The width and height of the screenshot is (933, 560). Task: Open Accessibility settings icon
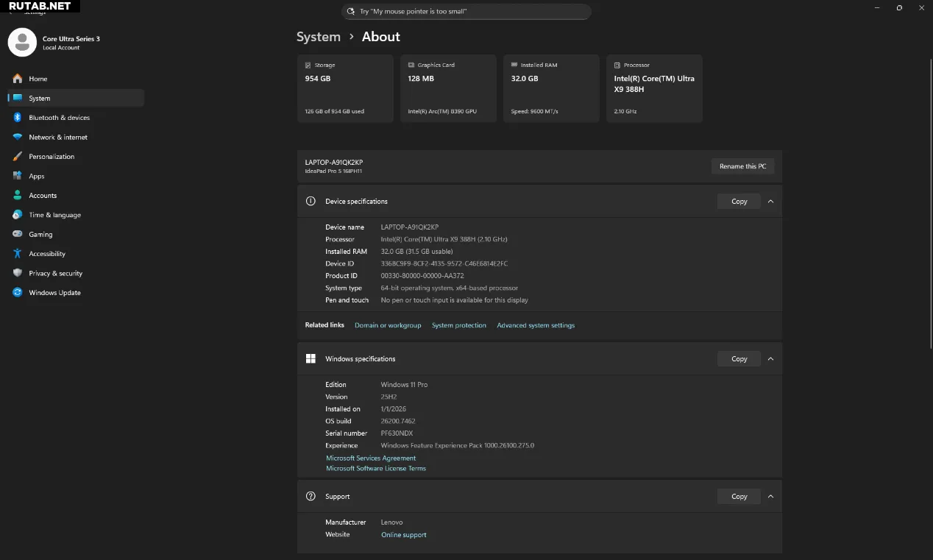(17, 254)
